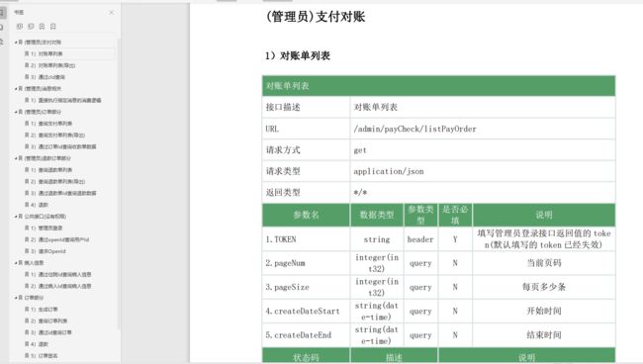
Task: Click the 每页多少条 description cell
Action: [x=544, y=287]
